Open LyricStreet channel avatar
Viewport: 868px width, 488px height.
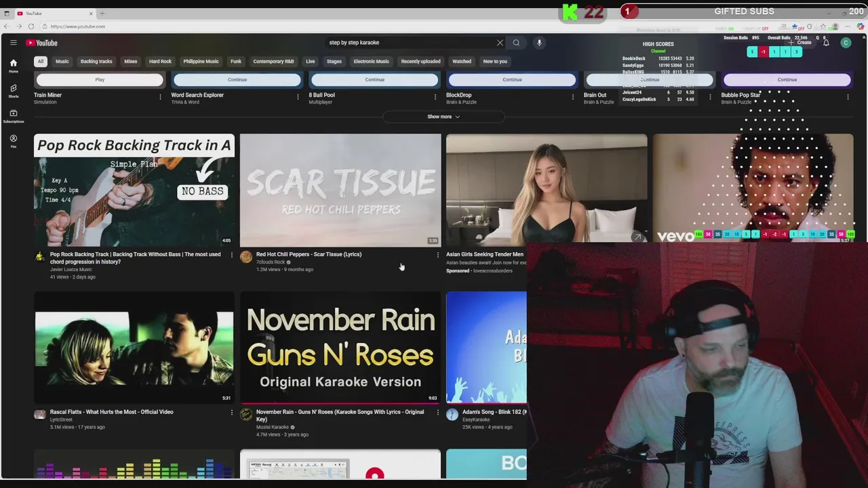pyautogui.click(x=40, y=414)
